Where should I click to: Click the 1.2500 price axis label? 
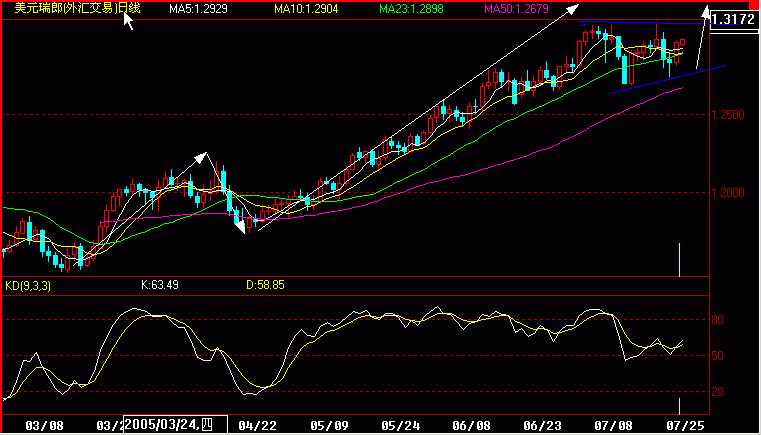[x=730, y=115]
